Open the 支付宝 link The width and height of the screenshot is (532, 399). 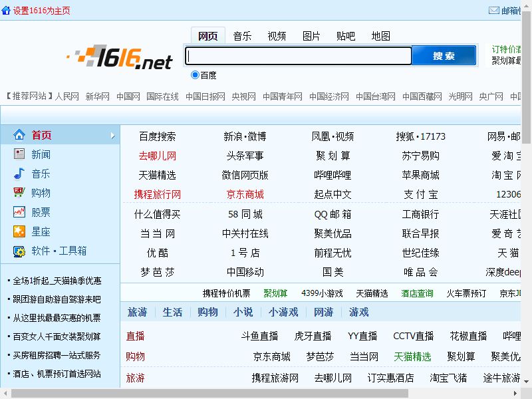click(x=421, y=194)
